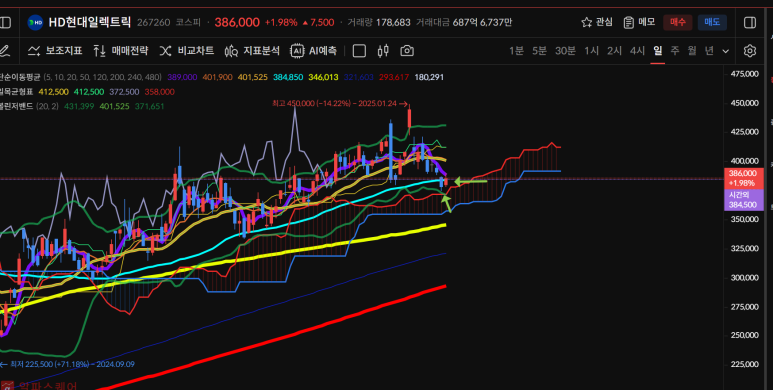Open 비교차트 compare chart tool
Viewport: 773px width, 390px height.
click(187, 51)
